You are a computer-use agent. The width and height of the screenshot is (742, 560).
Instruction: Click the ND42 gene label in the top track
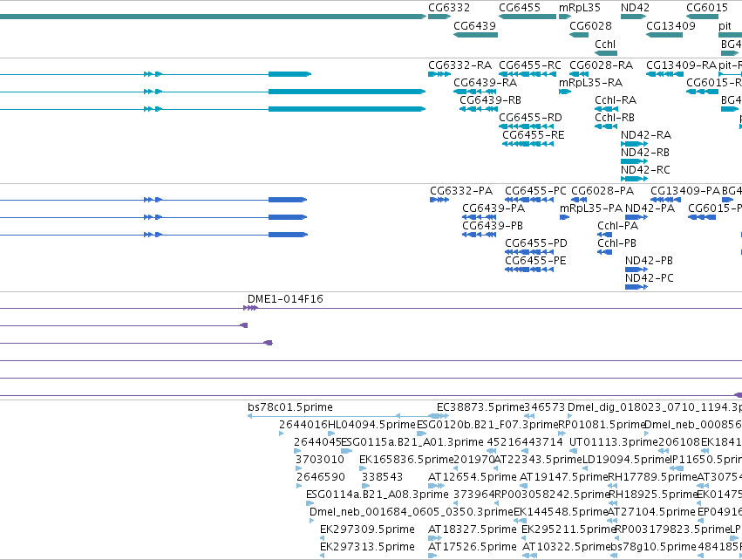pyautogui.click(x=635, y=8)
